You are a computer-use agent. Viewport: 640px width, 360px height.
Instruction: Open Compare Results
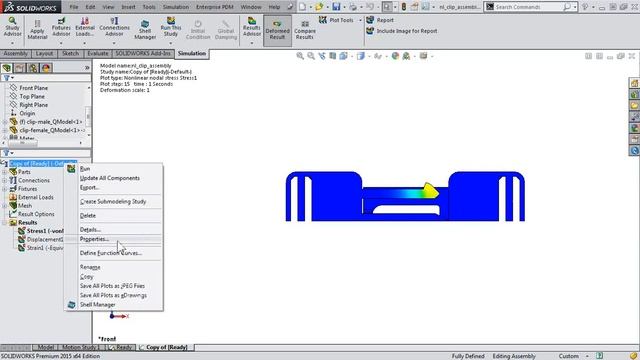[304, 30]
